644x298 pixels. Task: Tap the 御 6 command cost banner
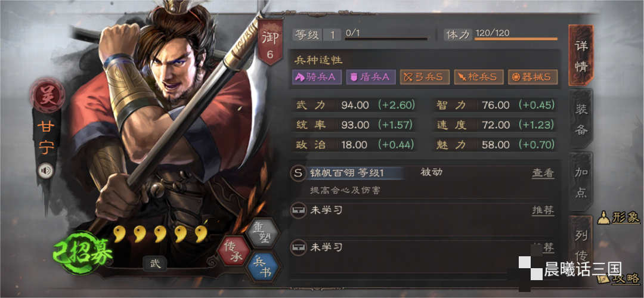pyautogui.click(x=270, y=43)
